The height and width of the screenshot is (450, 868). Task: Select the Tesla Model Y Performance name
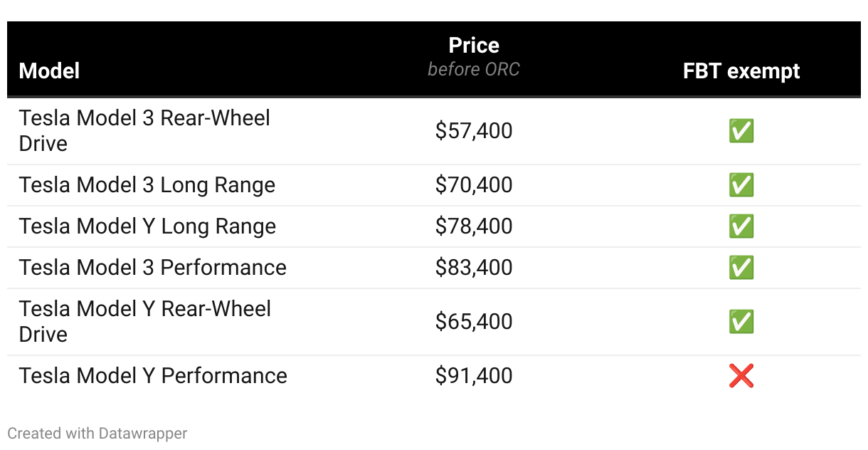[153, 376]
